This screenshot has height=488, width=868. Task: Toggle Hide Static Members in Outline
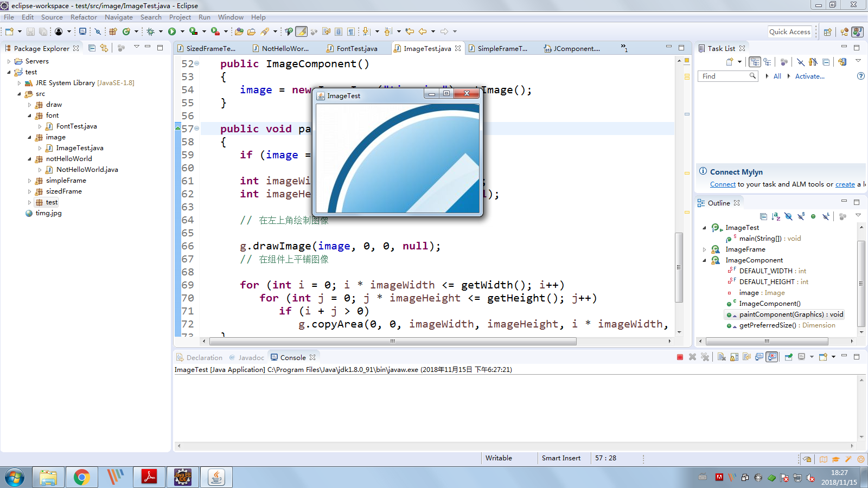[x=801, y=216]
